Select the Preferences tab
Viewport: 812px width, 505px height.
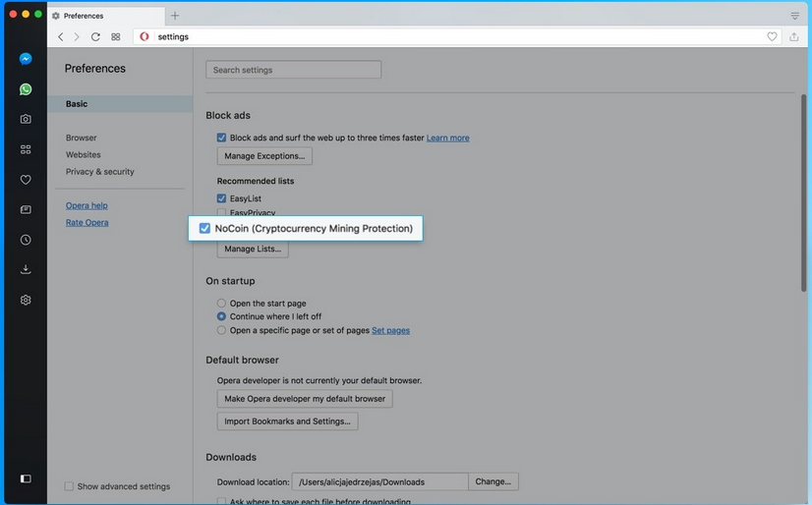(x=106, y=16)
